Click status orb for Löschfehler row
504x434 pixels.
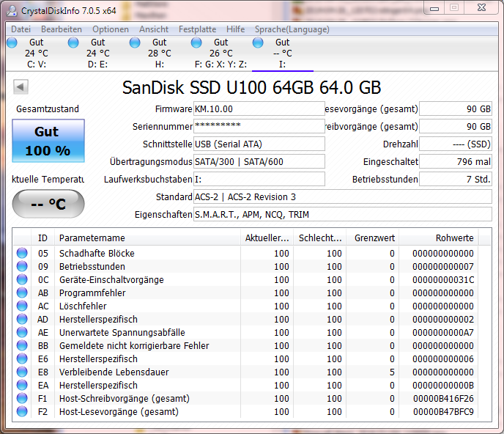coord(22,306)
